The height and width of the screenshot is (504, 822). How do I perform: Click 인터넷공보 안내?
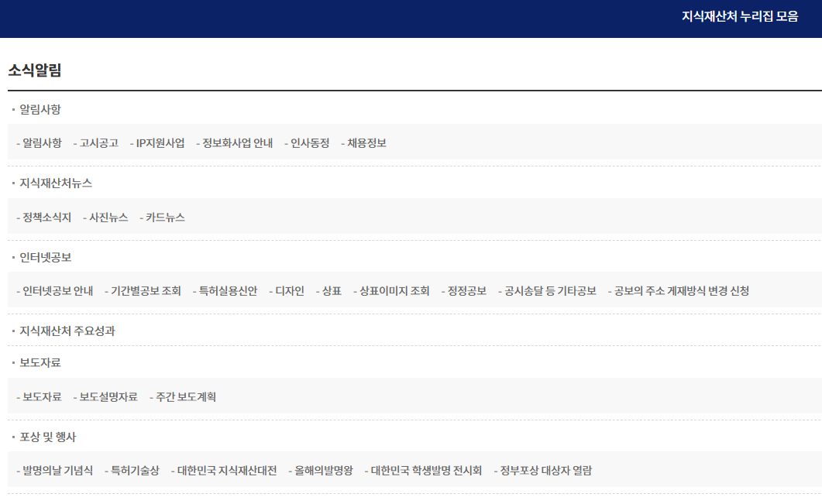point(57,291)
